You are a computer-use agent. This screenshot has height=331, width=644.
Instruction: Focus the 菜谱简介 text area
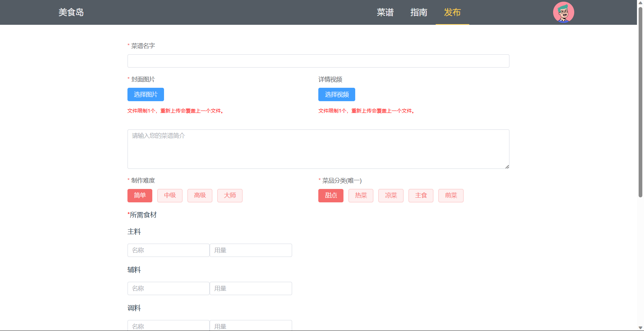318,149
